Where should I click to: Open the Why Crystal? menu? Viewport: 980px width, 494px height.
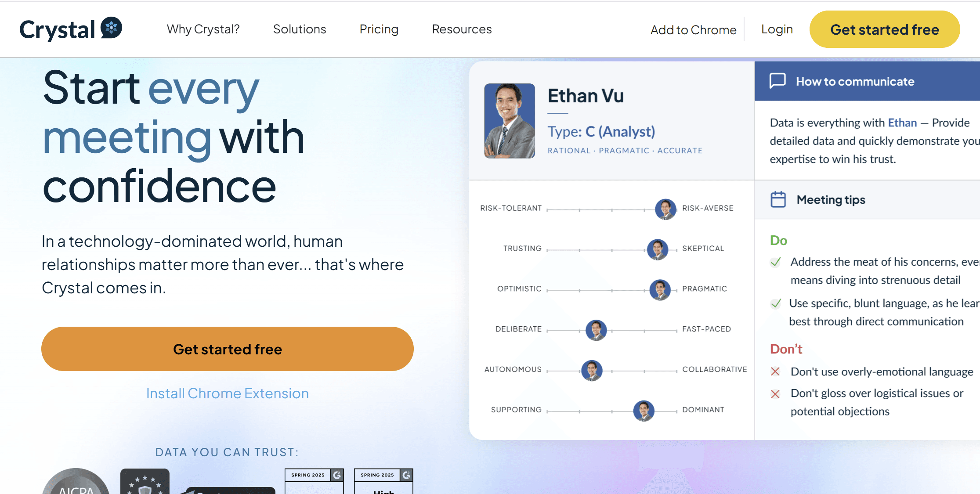(x=203, y=29)
